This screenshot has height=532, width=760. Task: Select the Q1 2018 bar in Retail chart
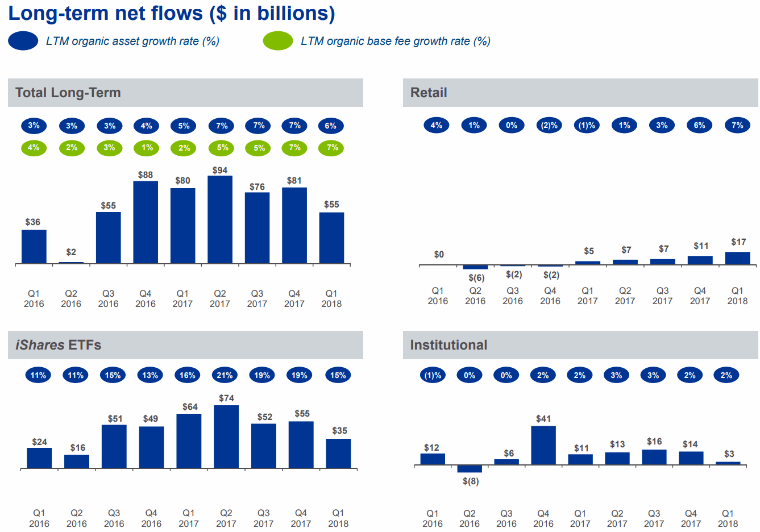[738, 258]
